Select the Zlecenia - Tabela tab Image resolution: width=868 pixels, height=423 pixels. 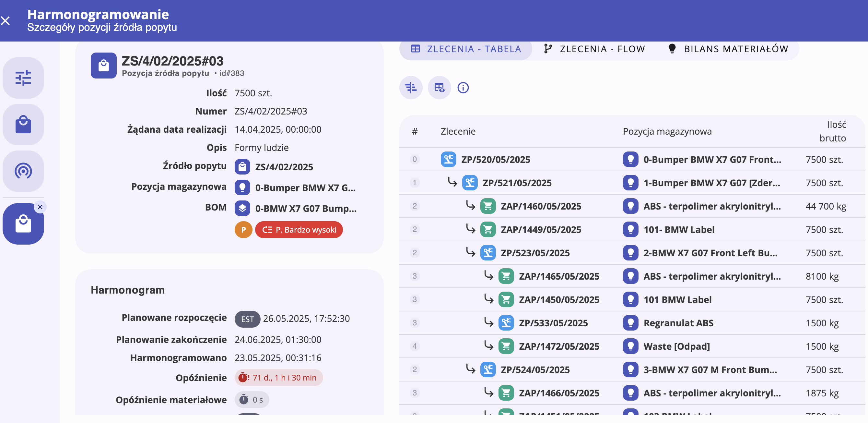click(x=466, y=49)
